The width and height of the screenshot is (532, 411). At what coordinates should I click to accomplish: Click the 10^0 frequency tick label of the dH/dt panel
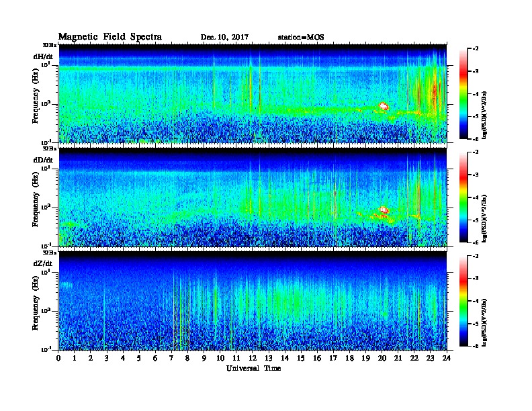[x=46, y=103]
